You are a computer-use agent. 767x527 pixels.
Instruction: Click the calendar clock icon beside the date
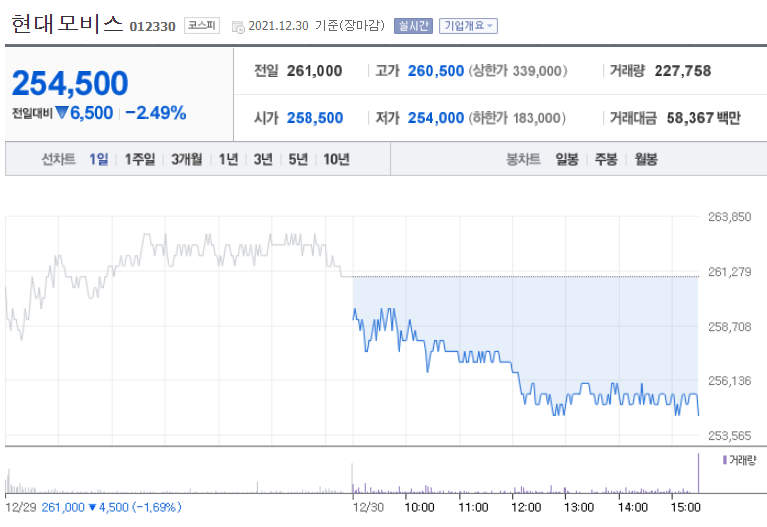238,27
